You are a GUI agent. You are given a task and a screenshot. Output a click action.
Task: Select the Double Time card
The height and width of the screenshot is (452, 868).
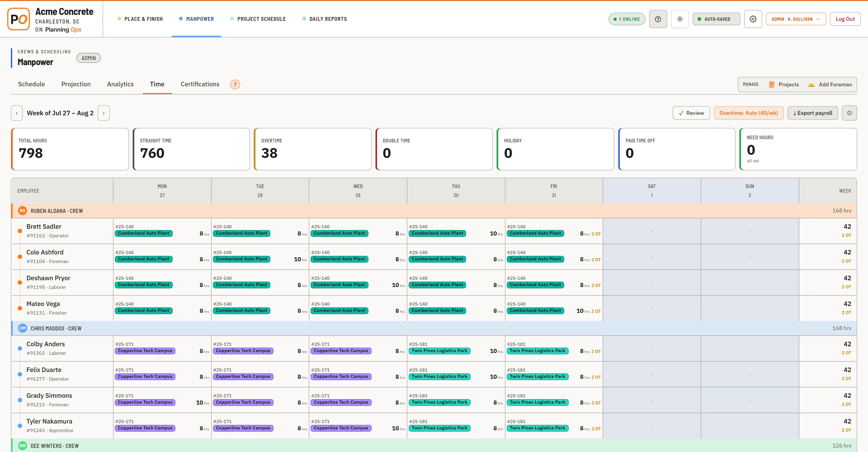pyautogui.click(x=434, y=149)
